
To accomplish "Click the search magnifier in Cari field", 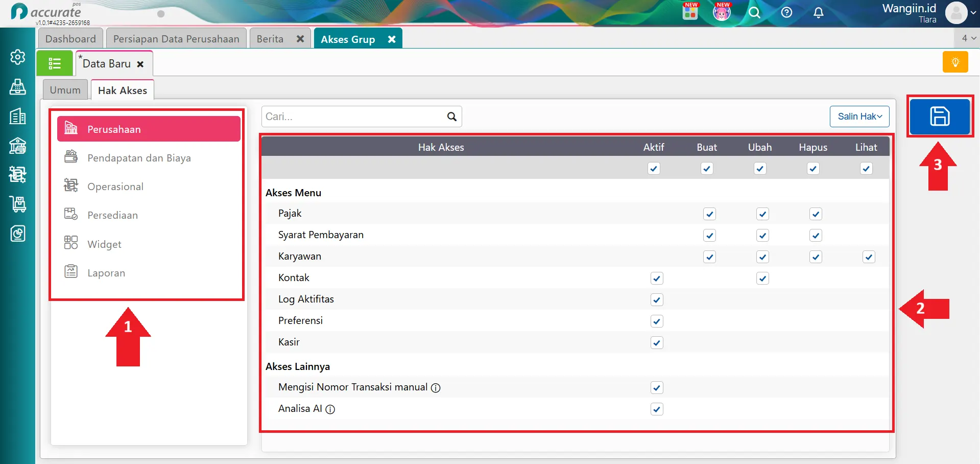I will point(452,117).
